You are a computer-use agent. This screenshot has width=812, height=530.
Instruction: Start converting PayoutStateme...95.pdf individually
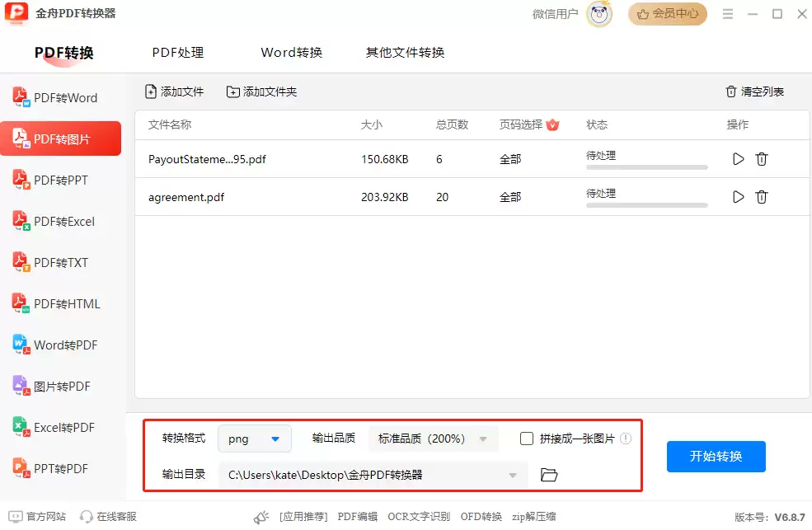click(x=738, y=159)
